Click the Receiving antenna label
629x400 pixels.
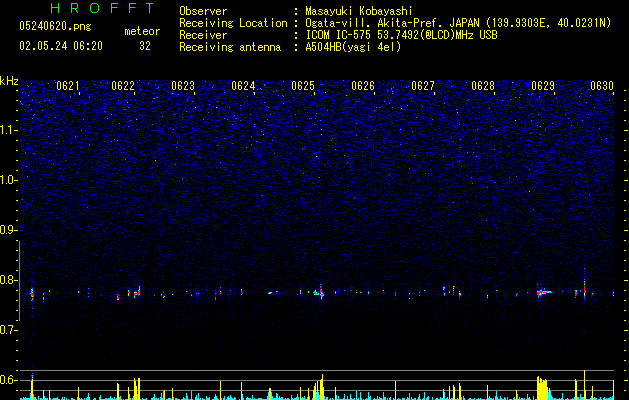pos(230,47)
